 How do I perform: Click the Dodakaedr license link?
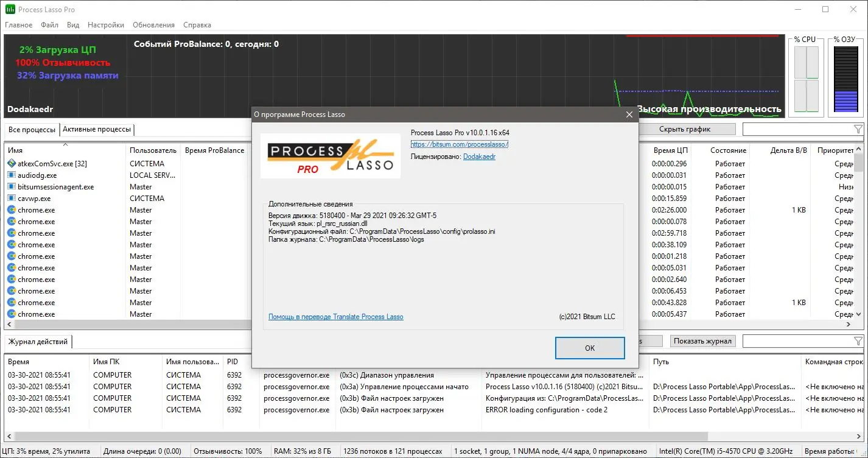click(480, 157)
